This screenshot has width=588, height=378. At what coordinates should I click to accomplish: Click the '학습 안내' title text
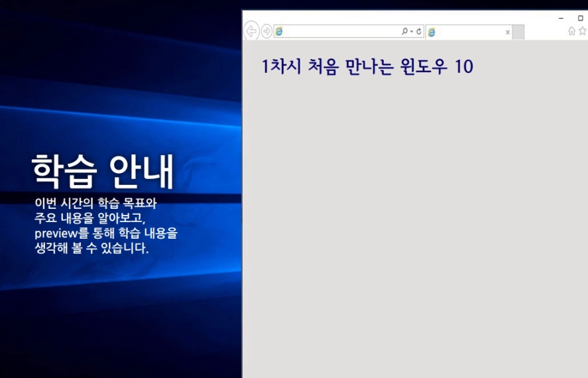[x=103, y=171]
